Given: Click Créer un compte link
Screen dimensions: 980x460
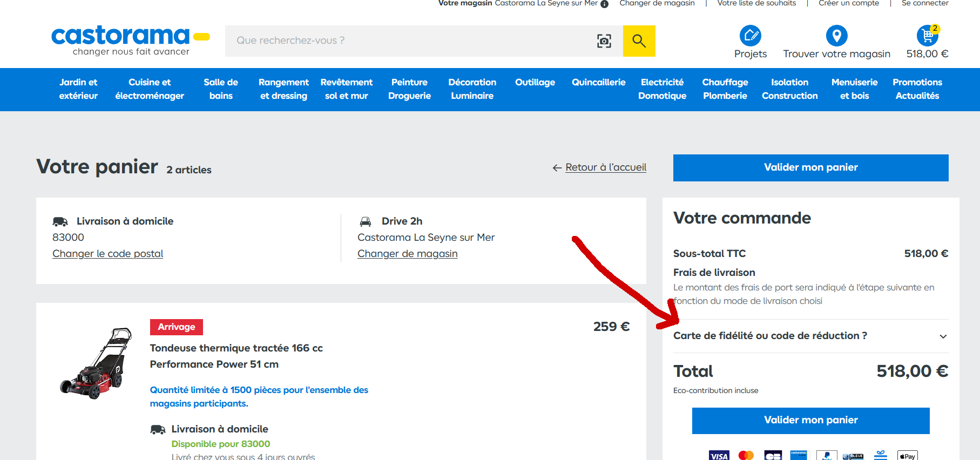Looking at the screenshot, I should [849, 3].
